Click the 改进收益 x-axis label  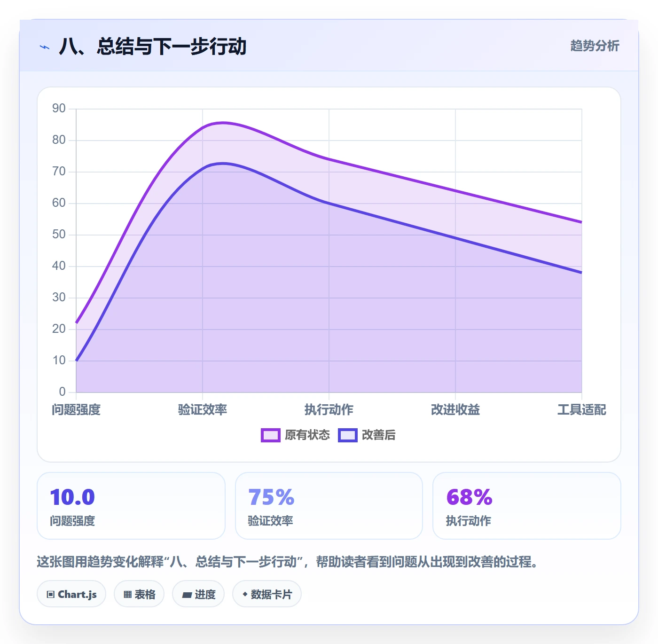[x=455, y=410]
